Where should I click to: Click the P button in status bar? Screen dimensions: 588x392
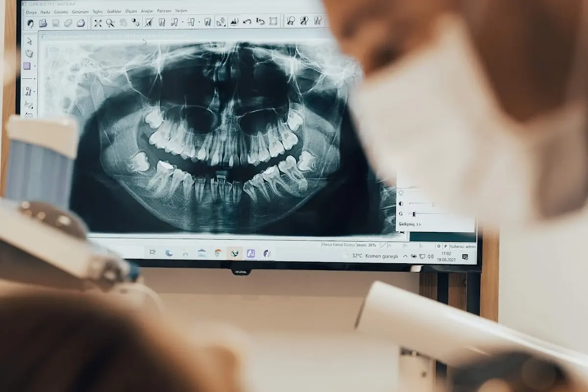click(446, 246)
